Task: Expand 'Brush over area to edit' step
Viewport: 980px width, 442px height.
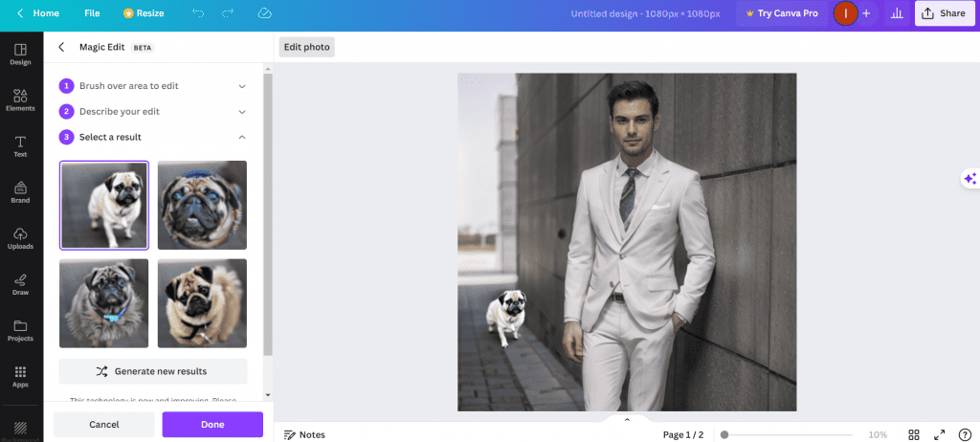Action: pyautogui.click(x=242, y=86)
